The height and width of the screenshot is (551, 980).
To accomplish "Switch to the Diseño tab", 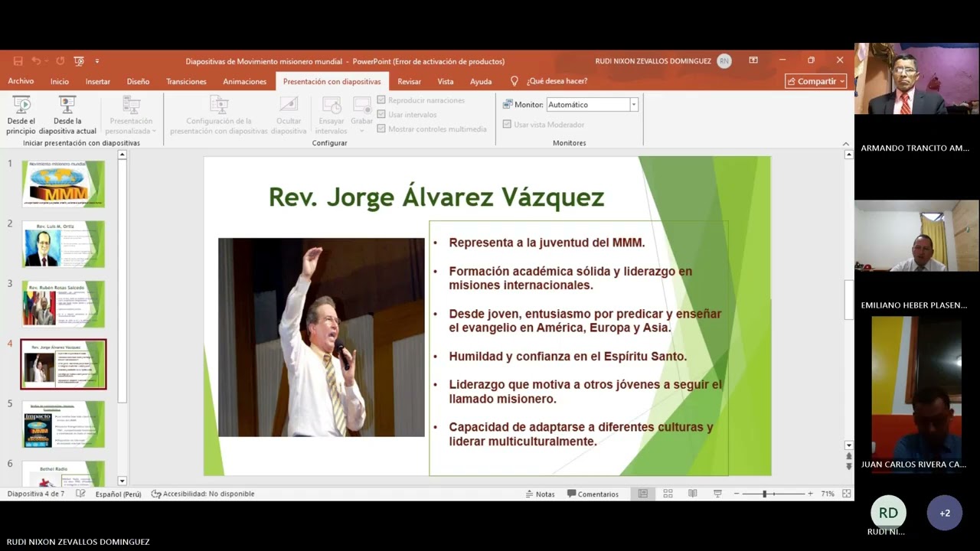I will click(x=138, y=81).
